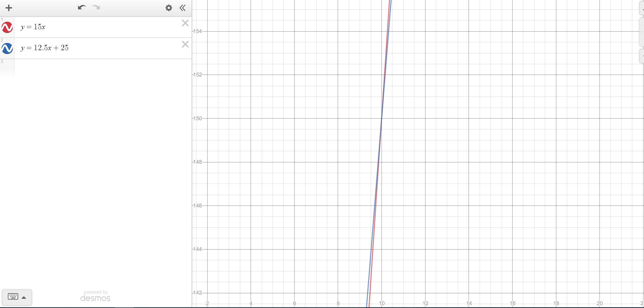
Task: Collapse the expression list panel
Action: tap(182, 8)
